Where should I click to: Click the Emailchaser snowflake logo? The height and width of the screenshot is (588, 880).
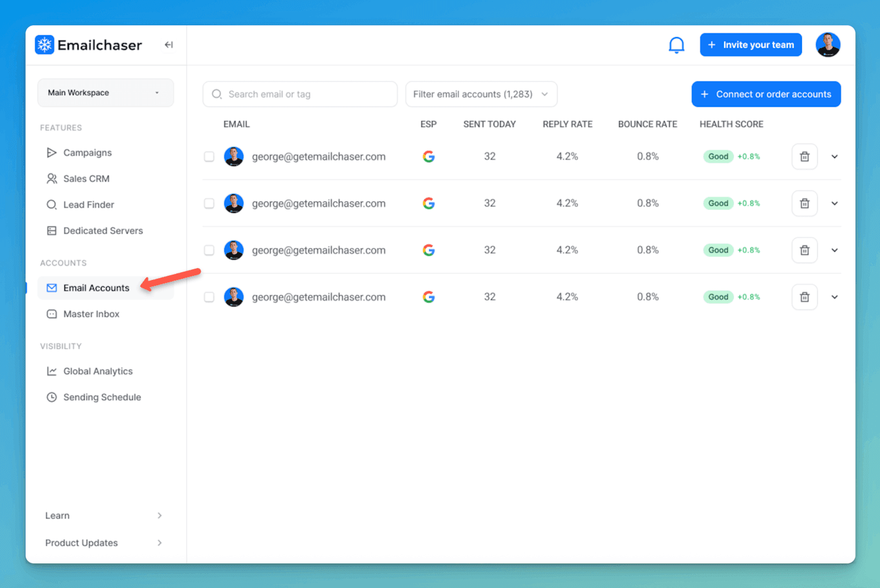coord(45,45)
